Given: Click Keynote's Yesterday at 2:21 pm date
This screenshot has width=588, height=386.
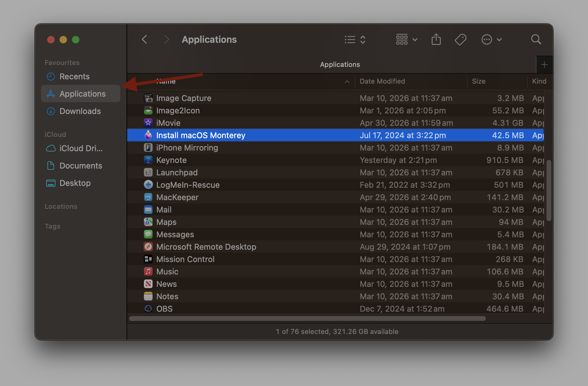Looking at the screenshot, I should point(398,160).
